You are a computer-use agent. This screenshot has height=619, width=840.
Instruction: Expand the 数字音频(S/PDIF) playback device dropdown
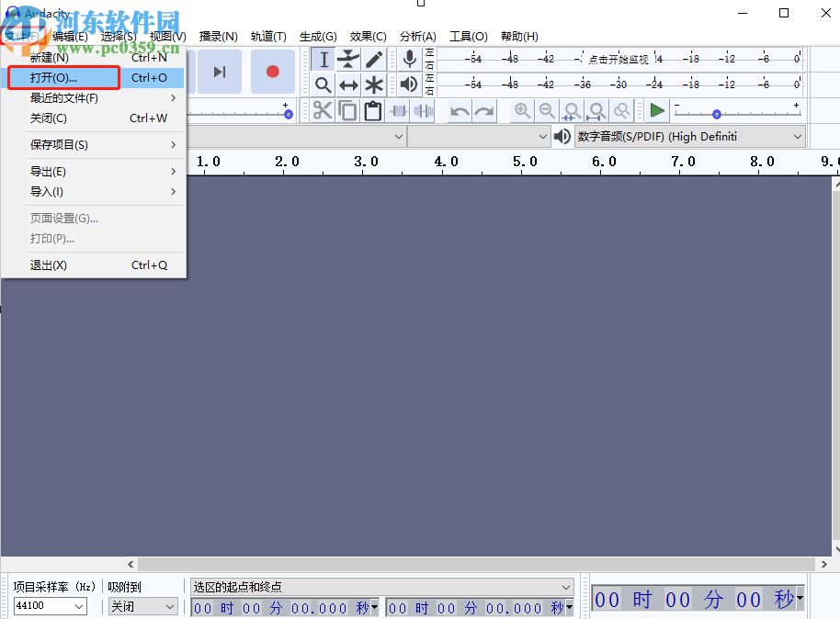689,137
